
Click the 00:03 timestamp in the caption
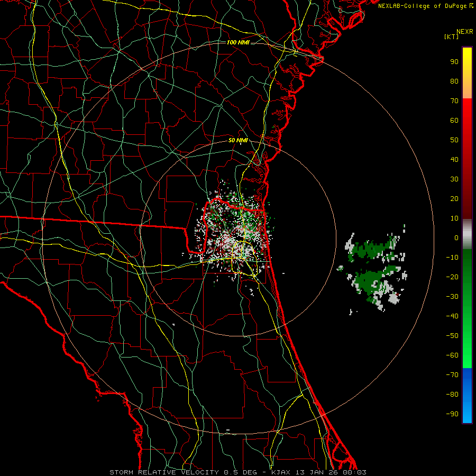354,472
